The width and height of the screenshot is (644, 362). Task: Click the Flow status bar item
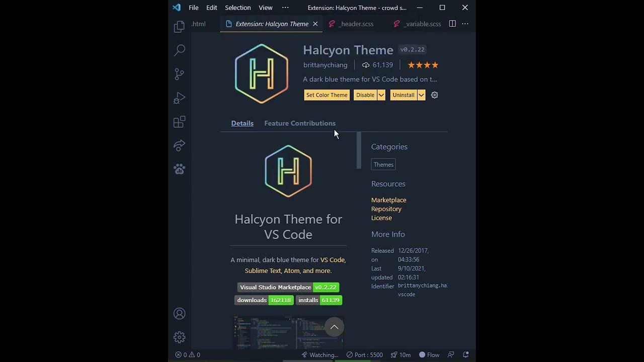click(x=429, y=354)
